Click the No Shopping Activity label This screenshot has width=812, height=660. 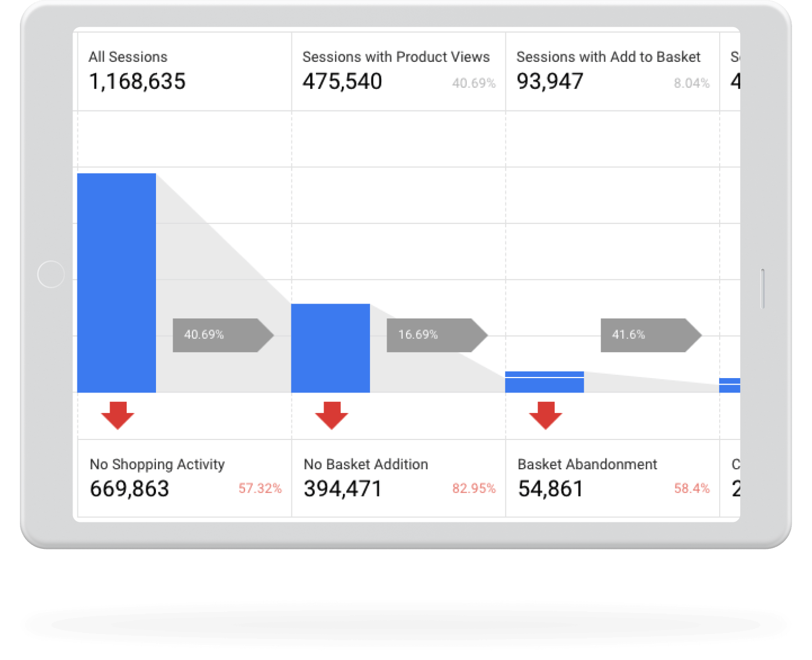157,464
